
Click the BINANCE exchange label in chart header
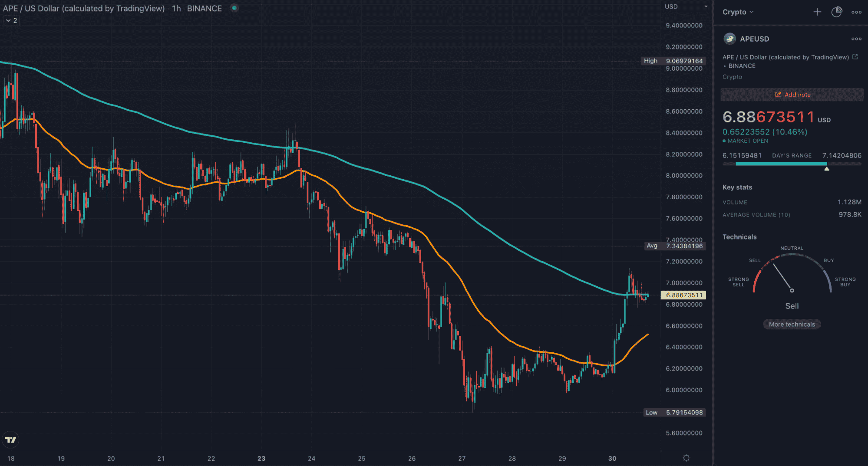[x=205, y=8]
